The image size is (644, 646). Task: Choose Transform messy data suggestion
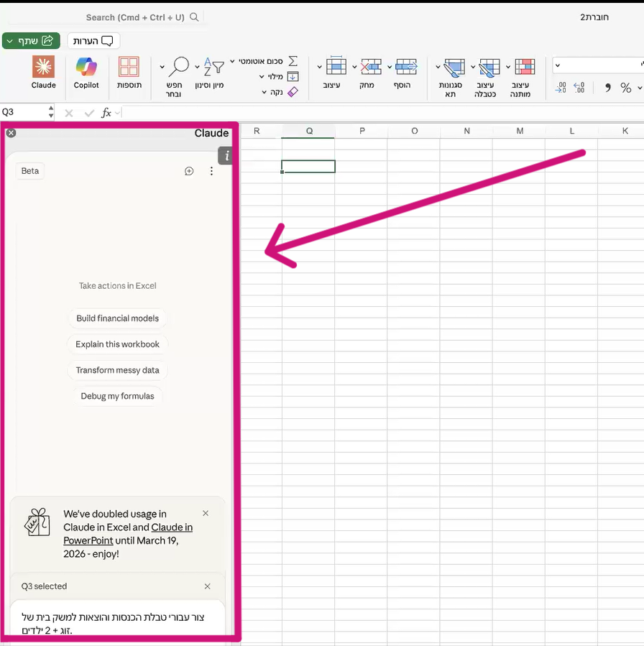[117, 370]
